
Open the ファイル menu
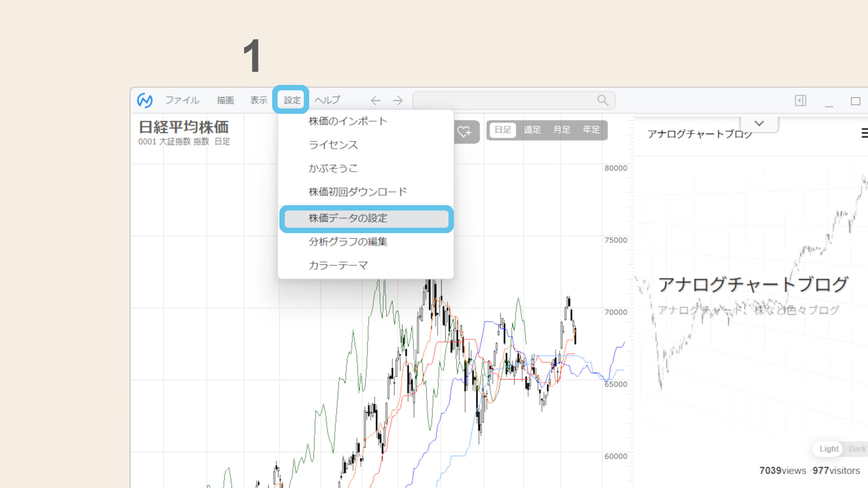pos(182,100)
